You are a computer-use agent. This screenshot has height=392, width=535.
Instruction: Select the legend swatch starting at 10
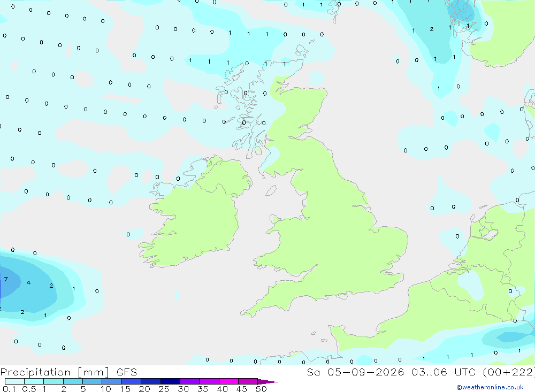(112, 381)
